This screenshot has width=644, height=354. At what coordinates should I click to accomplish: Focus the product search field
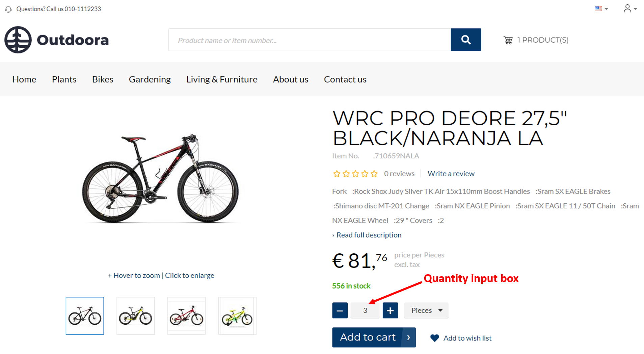310,40
